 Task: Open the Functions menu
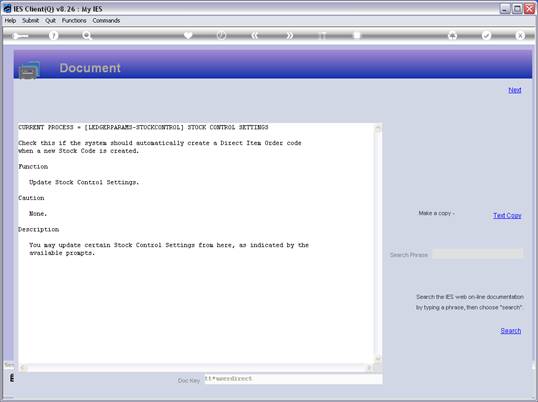click(x=74, y=21)
